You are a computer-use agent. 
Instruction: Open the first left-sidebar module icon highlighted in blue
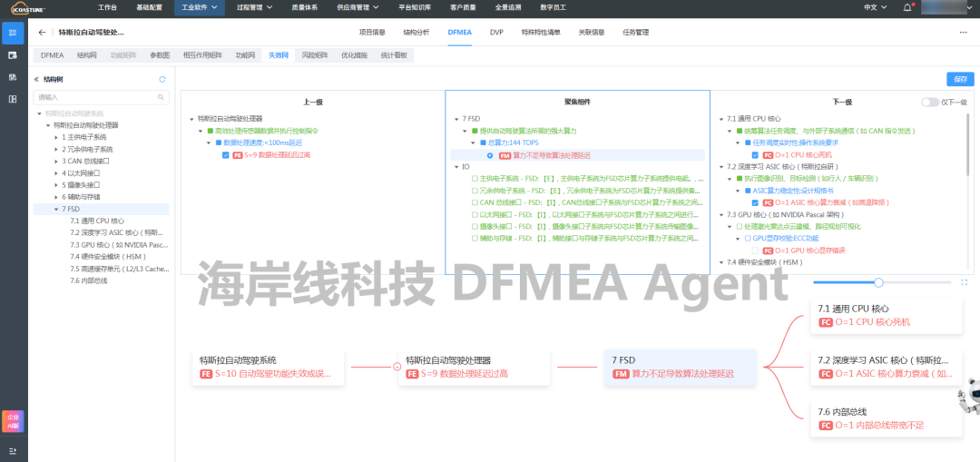click(x=13, y=34)
